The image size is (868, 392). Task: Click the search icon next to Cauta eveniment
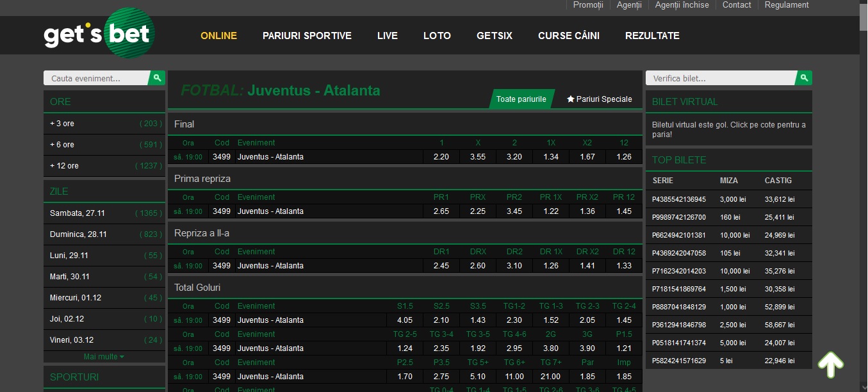pyautogui.click(x=157, y=78)
